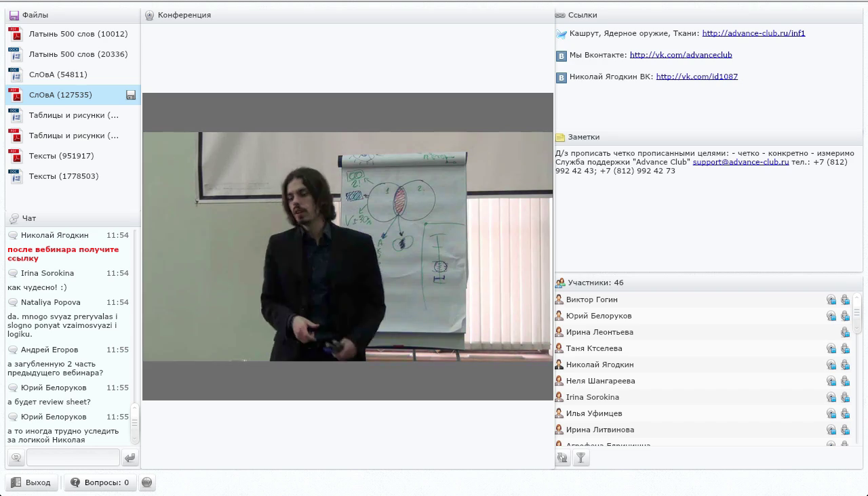Click webcam icon for Юрий Белоруков in participants

click(x=831, y=316)
